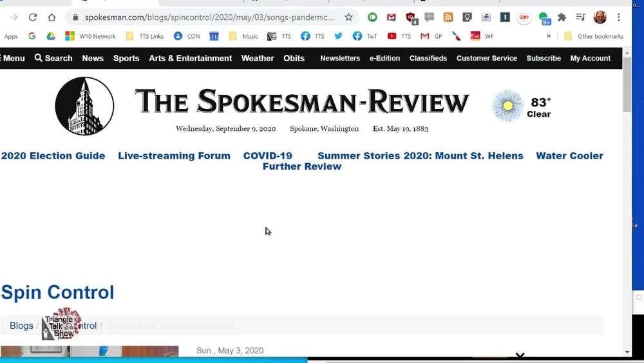Screen dimensions: 644x363
Task: Open the Gmail GP bookmark
Action: click(x=431, y=36)
